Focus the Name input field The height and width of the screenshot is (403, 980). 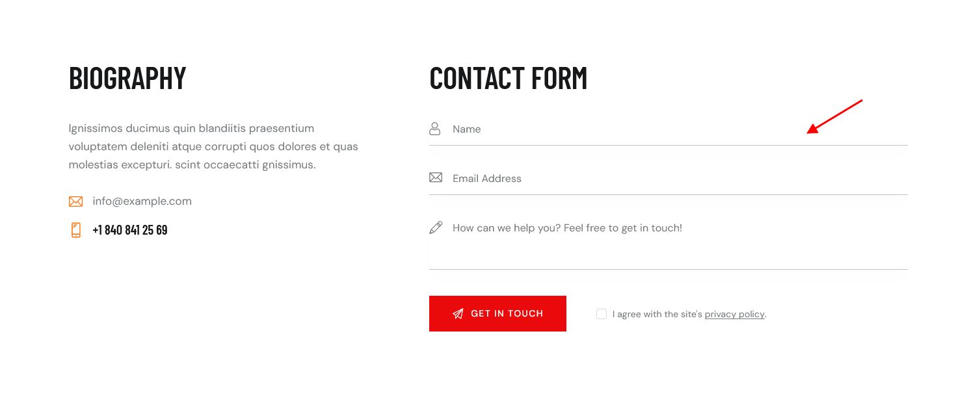(669, 129)
